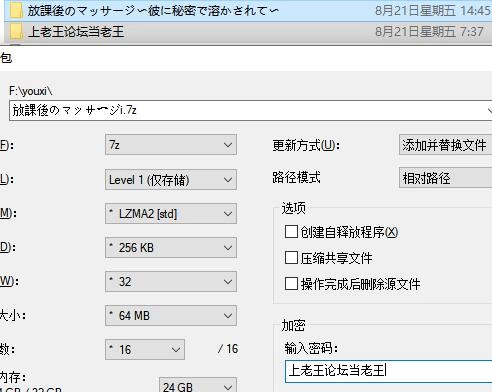Screen dimensions: 492x392
Task: Open memory usage dropdown 24 GB
Action: coord(198,385)
